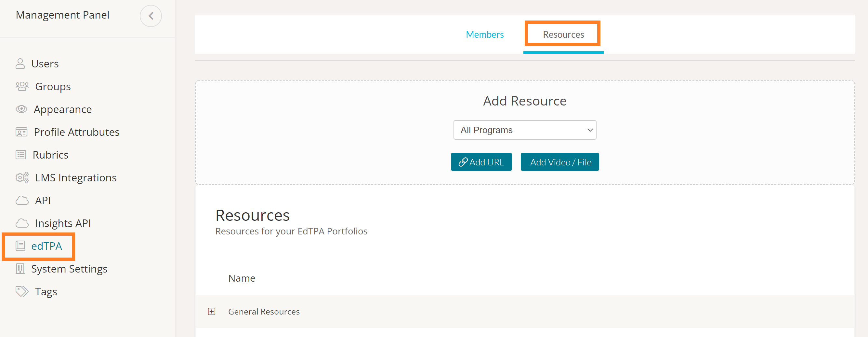
Task: Collapse the Management Panel sidebar
Action: pyautogui.click(x=151, y=16)
